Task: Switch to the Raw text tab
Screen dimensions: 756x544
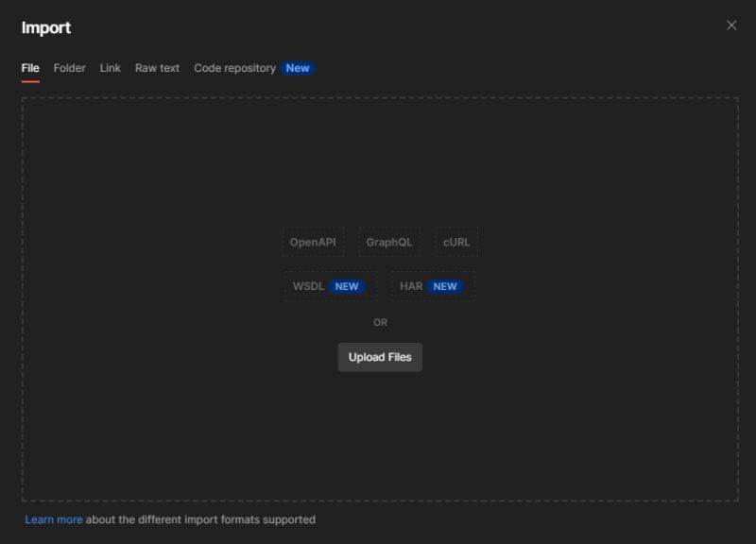Action: click(x=156, y=67)
